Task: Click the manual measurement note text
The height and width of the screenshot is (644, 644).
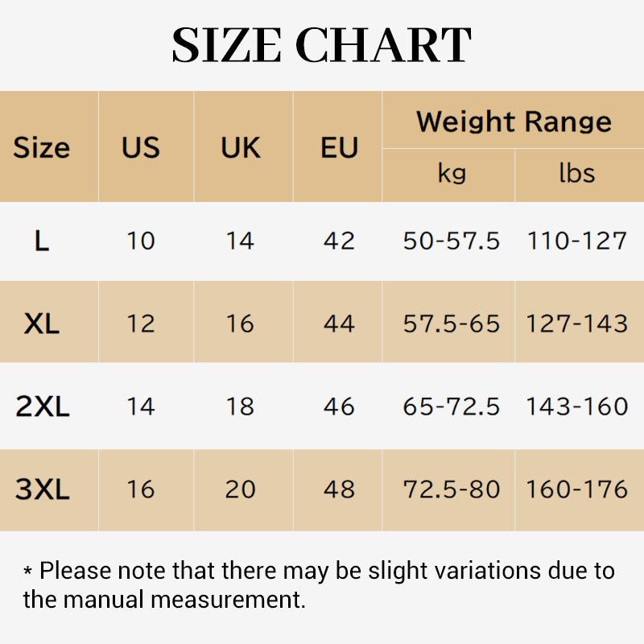Action: (x=318, y=585)
